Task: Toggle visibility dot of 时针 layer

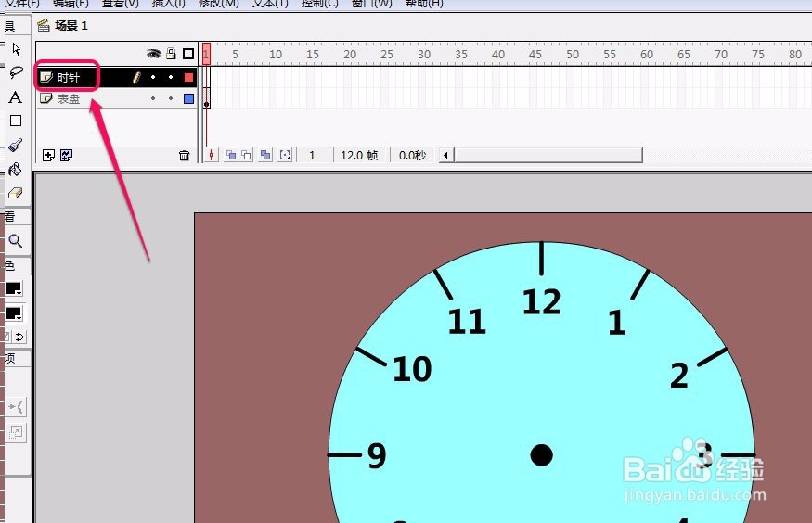Action: pos(153,78)
